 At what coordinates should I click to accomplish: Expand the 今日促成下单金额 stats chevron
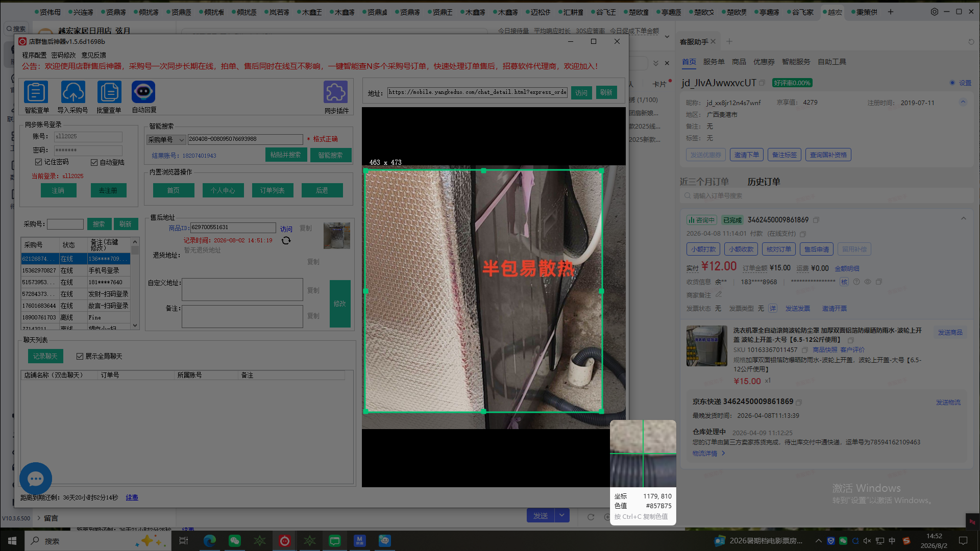pos(667,37)
